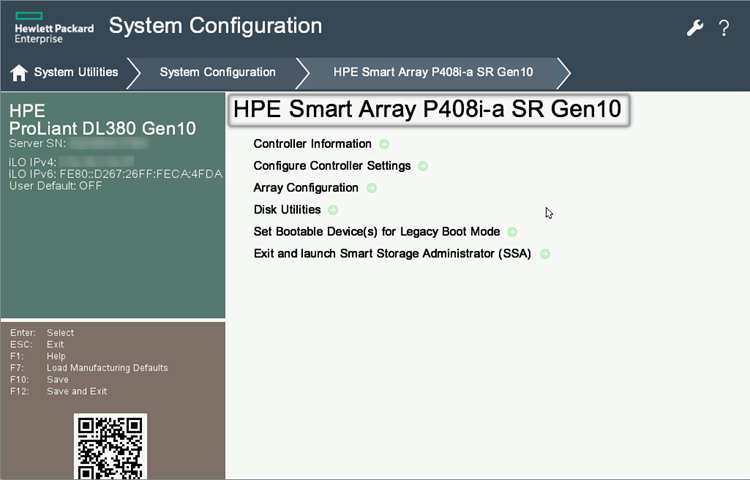Click ProLiant DL380 Gen10 text
The image size is (750, 480).
coord(102,129)
